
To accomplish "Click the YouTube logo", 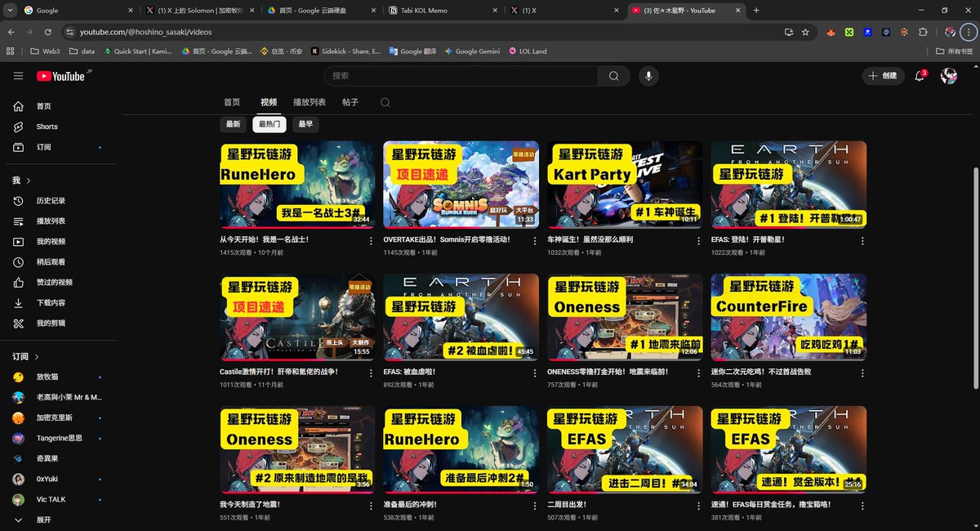I will pos(60,76).
